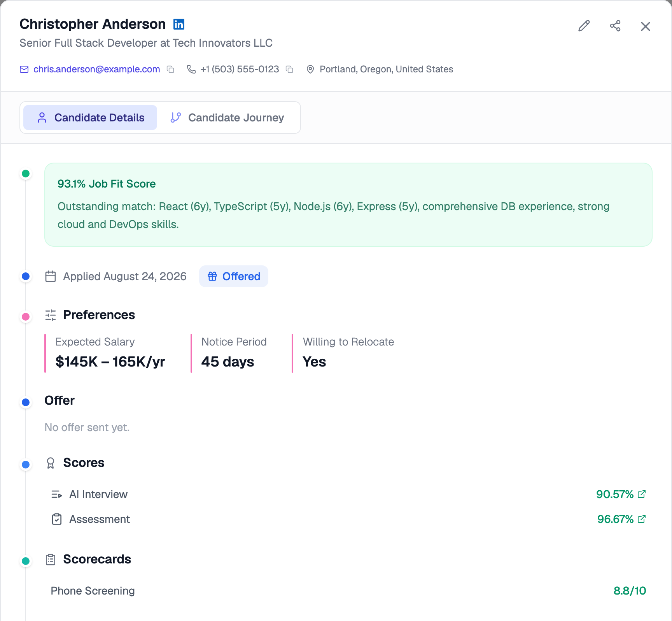Click the location pin icon
The image size is (672, 621).
coord(310,69)
